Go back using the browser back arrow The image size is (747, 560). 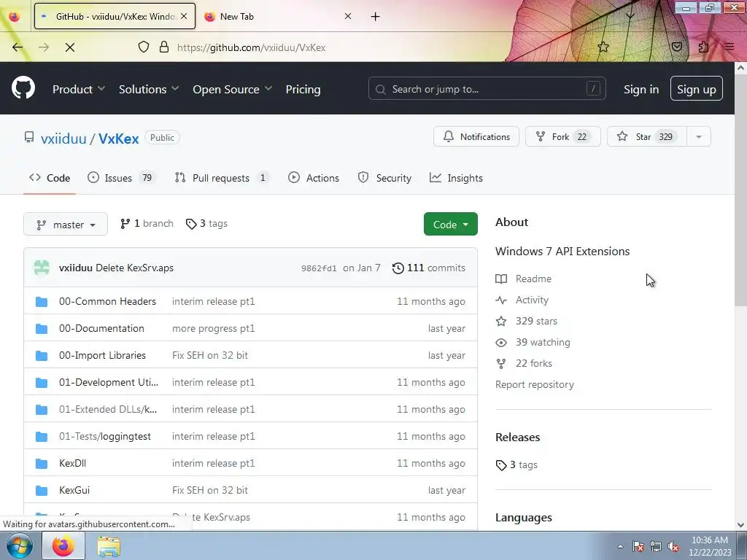coord(18,47)
